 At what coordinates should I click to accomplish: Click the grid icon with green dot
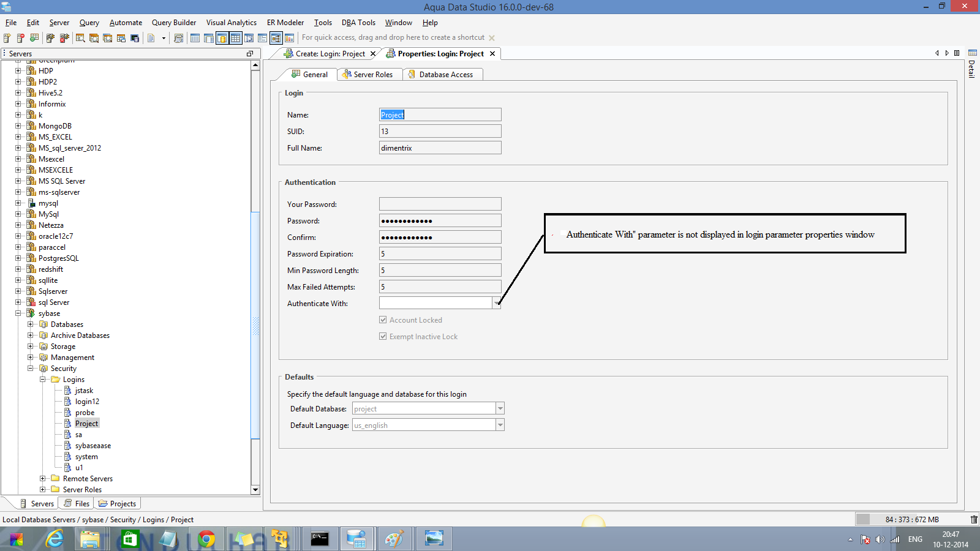point(34,38)
